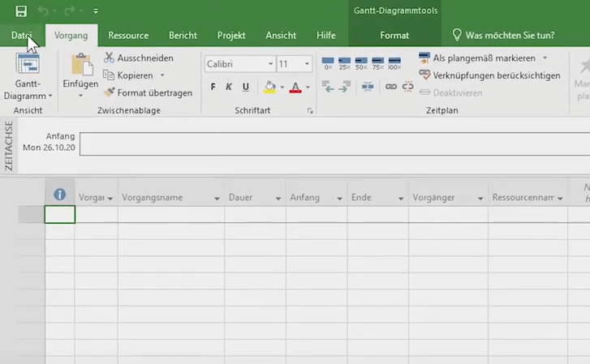The width and height of the screenshot is (590, 364).
Task: Toggle underline formatting (U)
Action: [245, 87]
